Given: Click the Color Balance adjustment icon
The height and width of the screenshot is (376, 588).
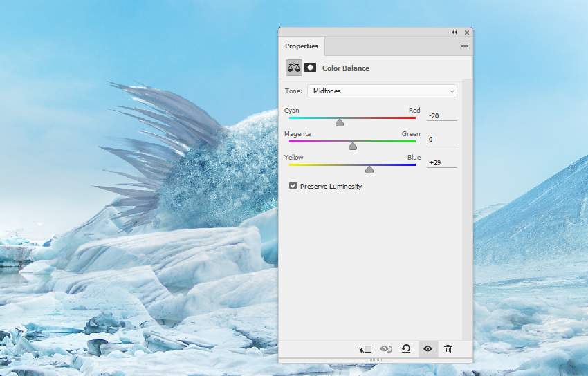Looking at the screenshot, I should [294, 68].
